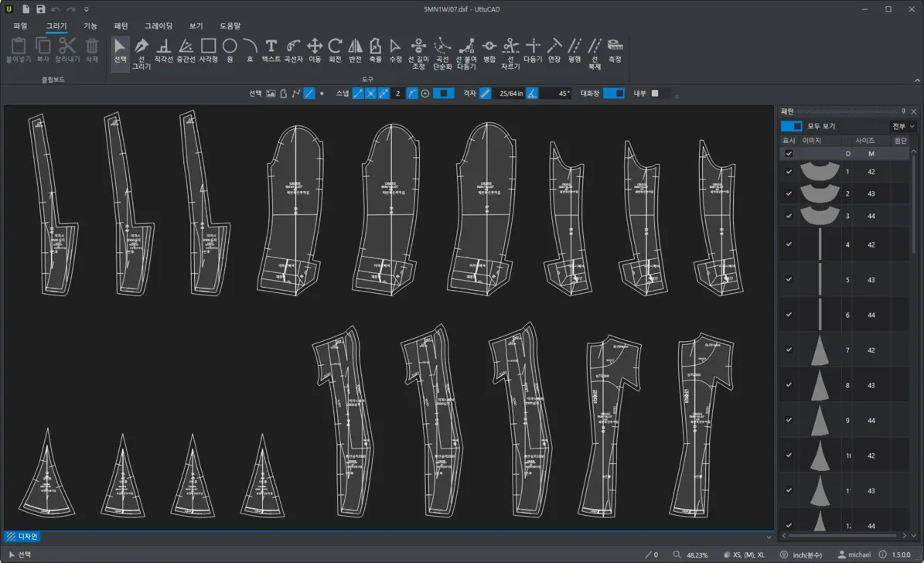Toggle the 대화창 dialog switch
924x563 pixels.
(613, 93)
